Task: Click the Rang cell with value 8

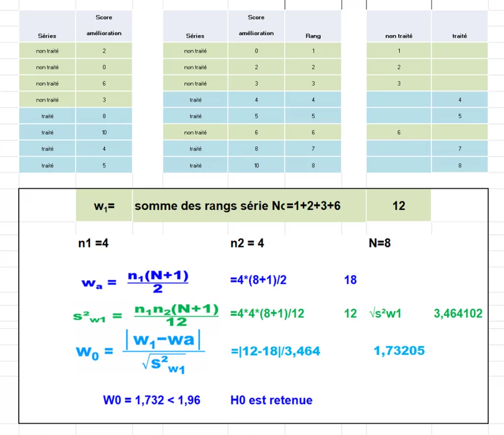Action: [313, 166]
